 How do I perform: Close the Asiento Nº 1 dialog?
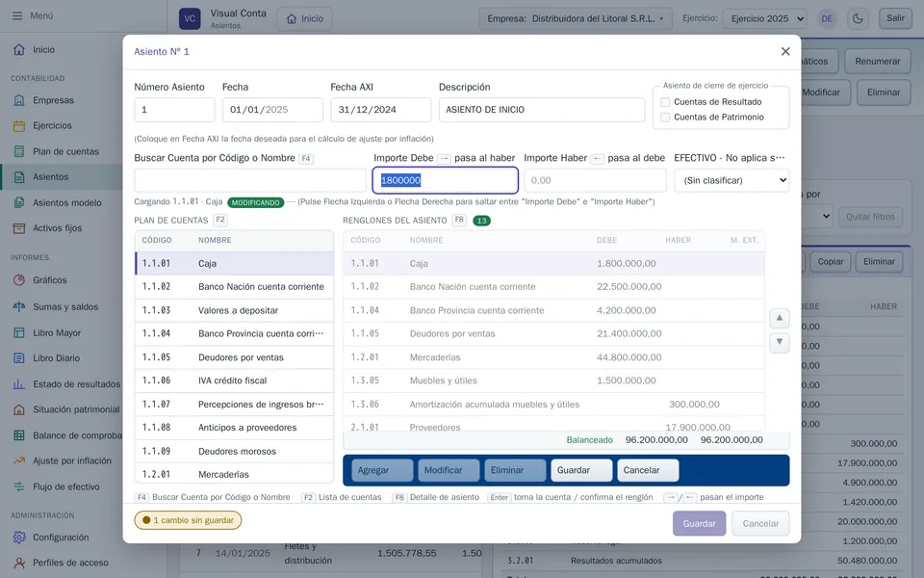click(785, 51)
